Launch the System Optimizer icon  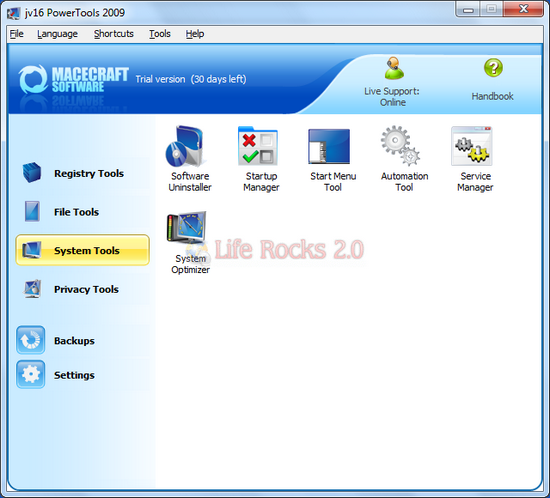pyautogui.click(x=186, y=228)
